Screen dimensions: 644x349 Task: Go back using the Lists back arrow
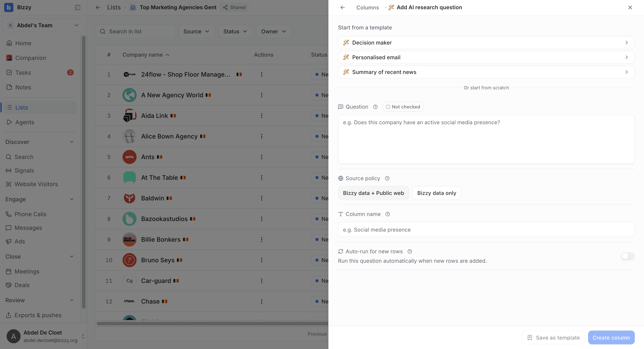coord(98,7)
